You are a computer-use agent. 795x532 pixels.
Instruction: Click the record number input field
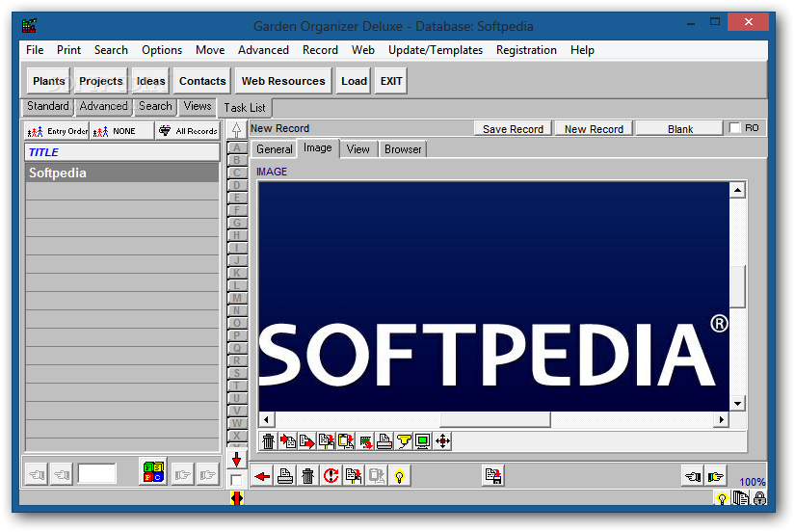[96, 474]
